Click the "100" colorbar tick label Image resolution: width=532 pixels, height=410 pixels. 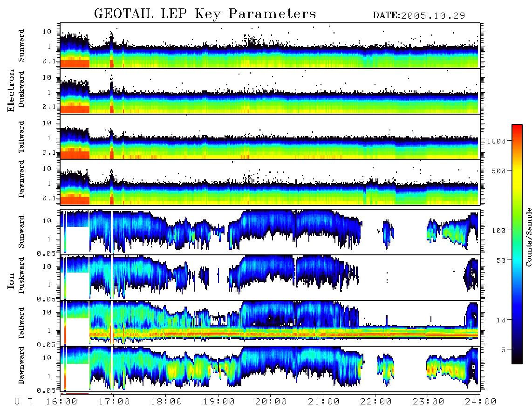click(498, 231)
